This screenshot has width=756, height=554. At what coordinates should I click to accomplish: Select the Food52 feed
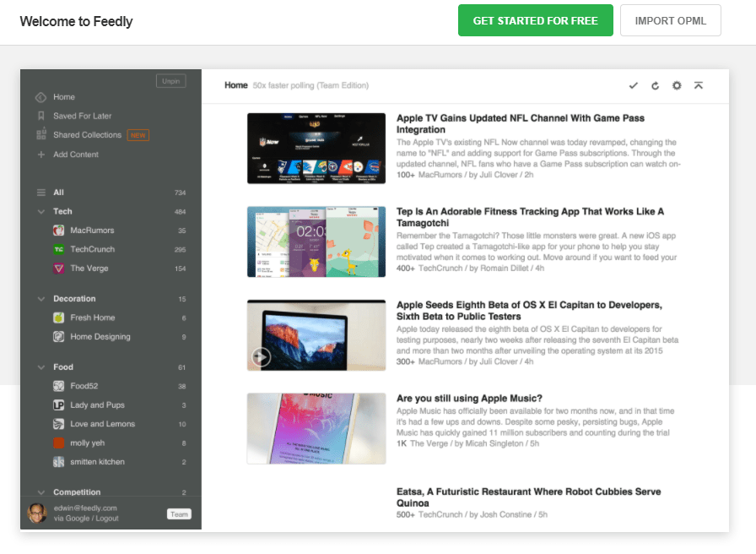click(x=84, y=386)
